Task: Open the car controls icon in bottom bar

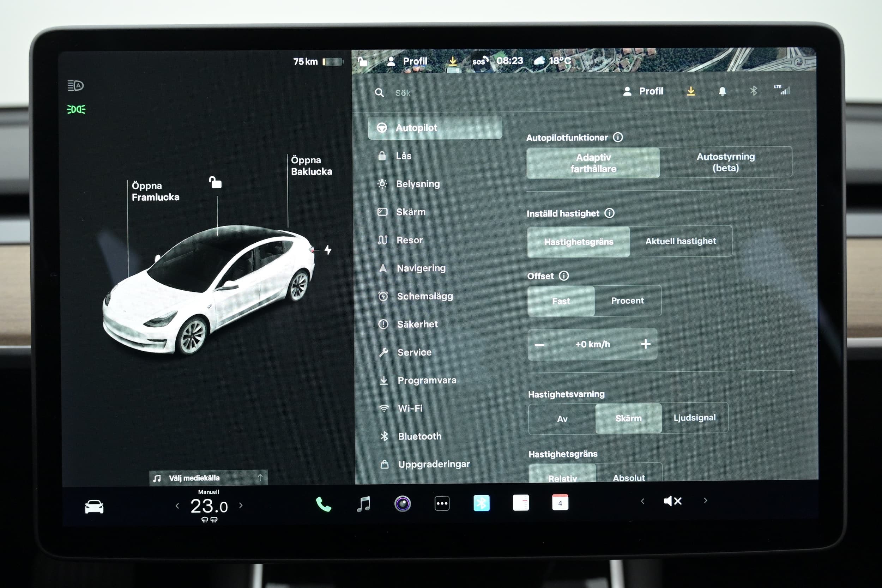Action: pos(94,507)
